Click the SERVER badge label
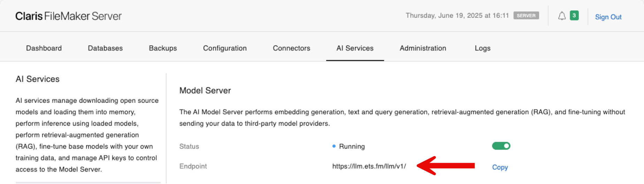 click(x=526, y=15)
